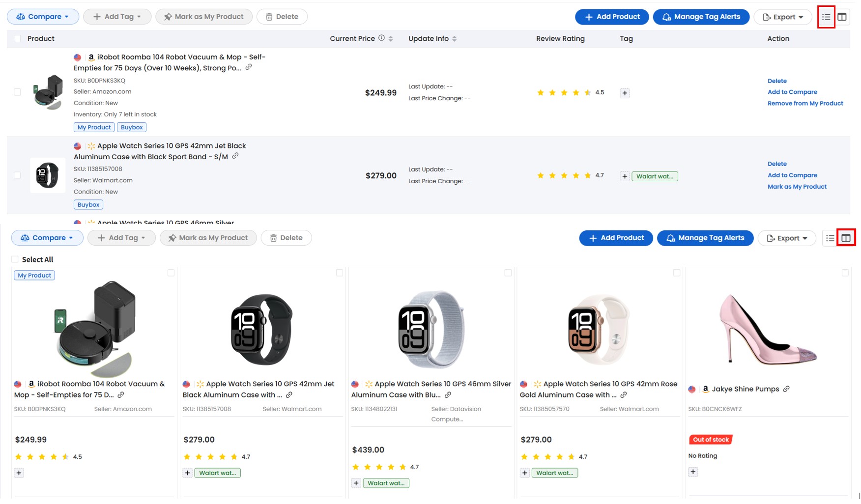Click the Delete link in iRobot Roomba row
This screenshot has height=504, width=861.
pyautogui.click(x=777, y=81)
